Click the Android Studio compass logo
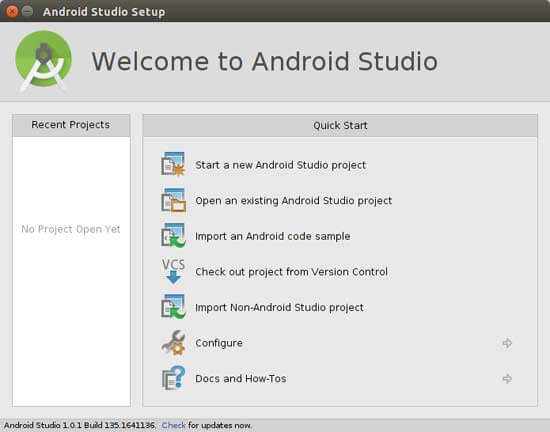550x432 pixels. 43,60
